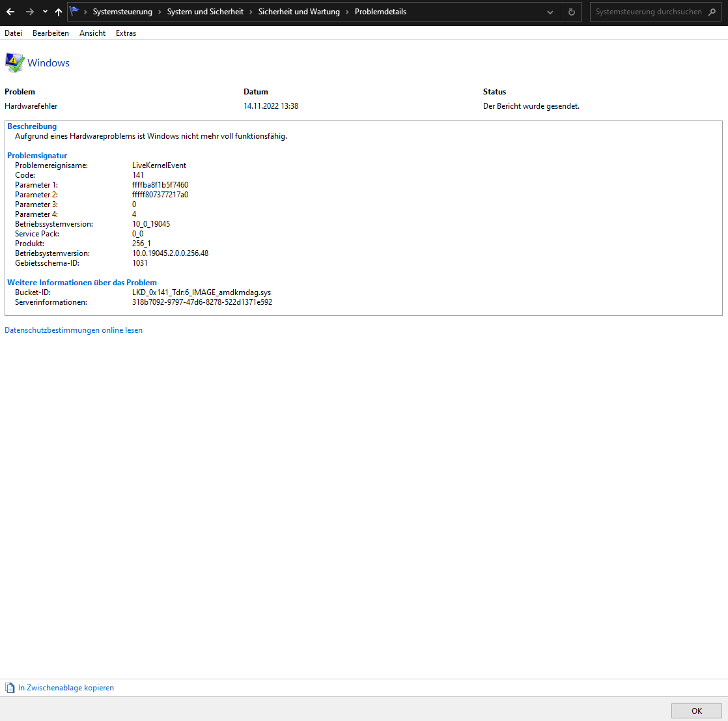The image size is (728, 721).
Task: Open the address bar history dropdown
Action: pyautogui.click(x=550, y=12)
